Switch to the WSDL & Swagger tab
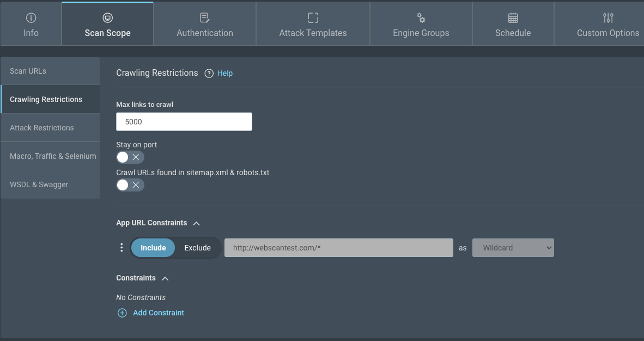 [x=50, y=184]
